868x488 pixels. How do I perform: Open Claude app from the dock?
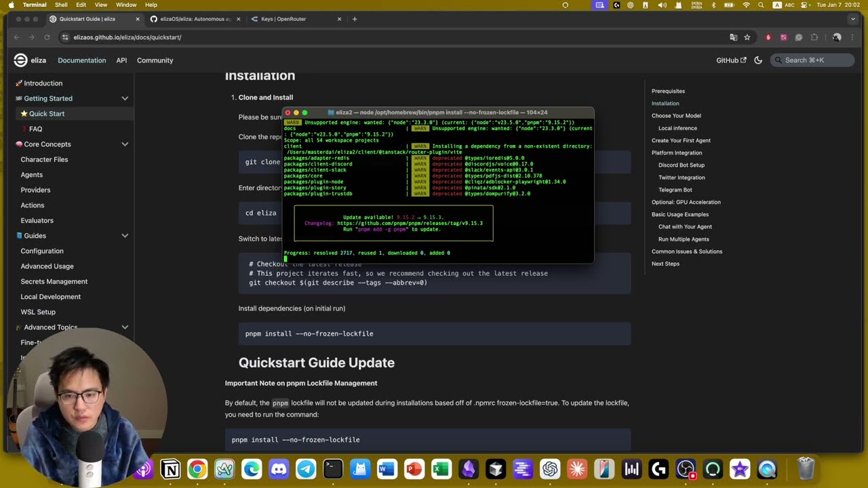point(577,468)
